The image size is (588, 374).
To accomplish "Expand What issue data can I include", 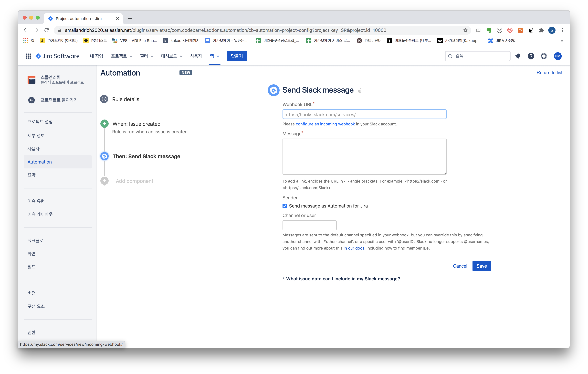I will 343,279.
